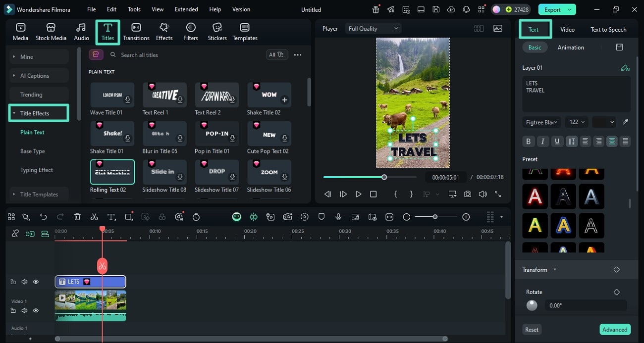The height and width of the screenshot is (343, 644).
Task: Open the Text to Speech tab
Action: [608, 30]
